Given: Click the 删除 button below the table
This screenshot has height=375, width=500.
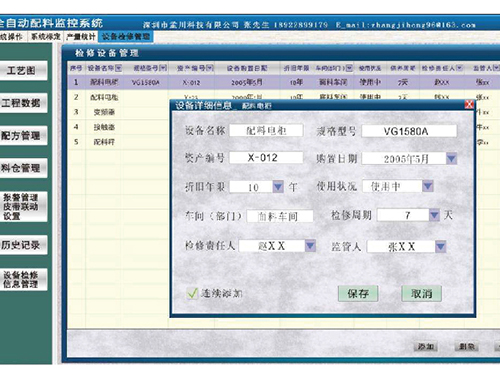Looking at the screenshot, I should click(x=467, y=347).
